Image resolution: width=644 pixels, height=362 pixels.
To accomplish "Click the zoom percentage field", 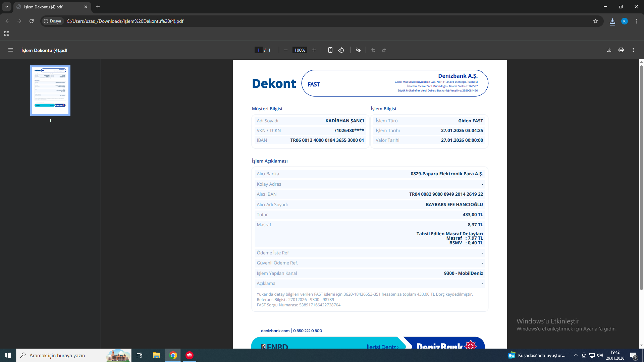I will (x=300, y=50).
